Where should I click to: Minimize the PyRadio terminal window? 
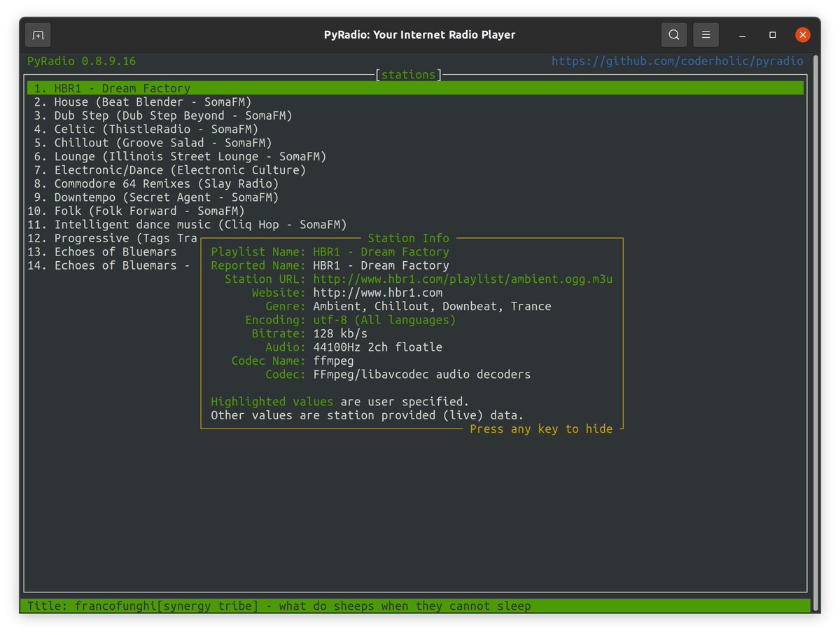tap(742, 35)
